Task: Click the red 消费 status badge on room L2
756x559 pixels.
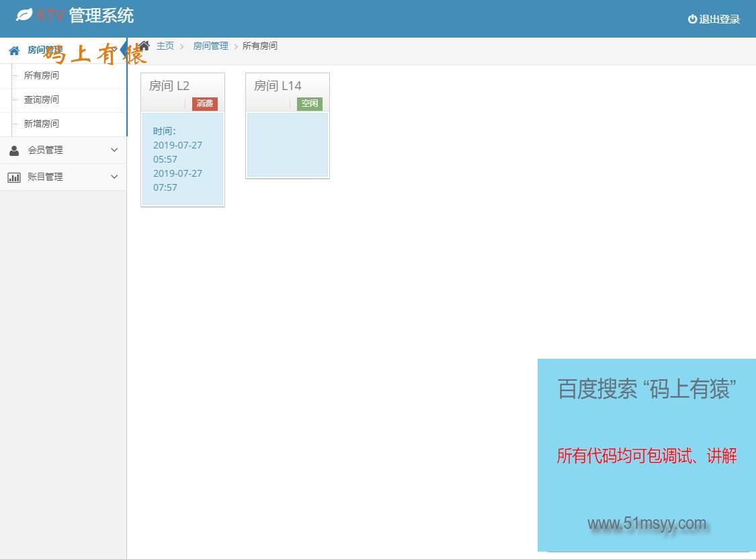Action: (204, 103)
